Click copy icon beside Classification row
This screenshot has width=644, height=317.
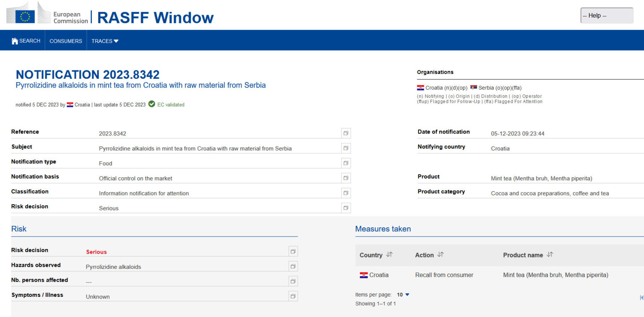pos(345,193)
